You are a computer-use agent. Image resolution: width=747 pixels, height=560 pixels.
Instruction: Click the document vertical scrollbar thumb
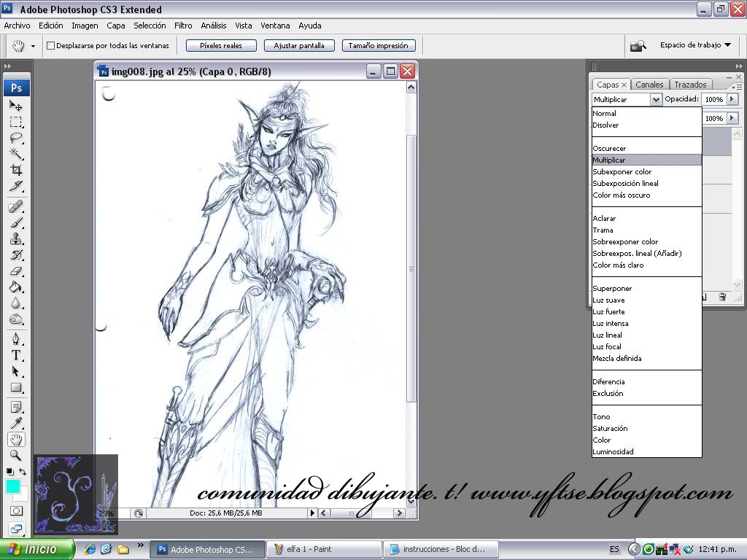(x=411, y=269)
